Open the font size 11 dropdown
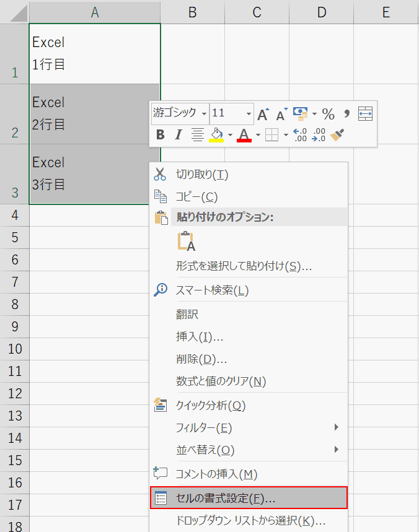Image resolution: width=419 pixels, height=532 pixels. click(x=249, y=114)
